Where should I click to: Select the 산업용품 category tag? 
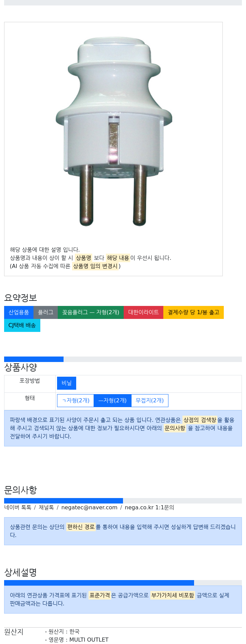[x=19, y=312]
